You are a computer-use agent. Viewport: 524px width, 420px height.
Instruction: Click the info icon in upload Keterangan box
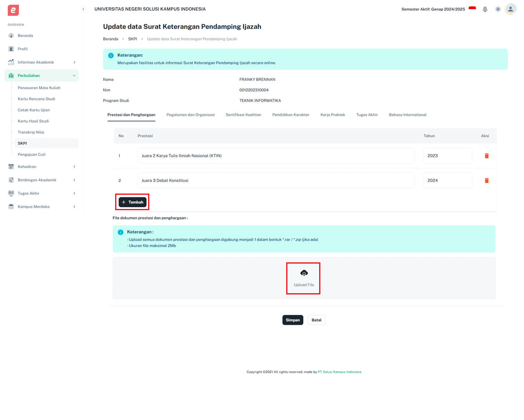pos(121,232)
